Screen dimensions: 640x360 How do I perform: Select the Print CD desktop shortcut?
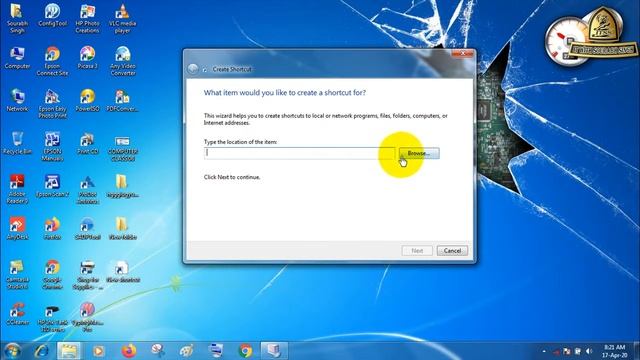[x=87, y=143]
